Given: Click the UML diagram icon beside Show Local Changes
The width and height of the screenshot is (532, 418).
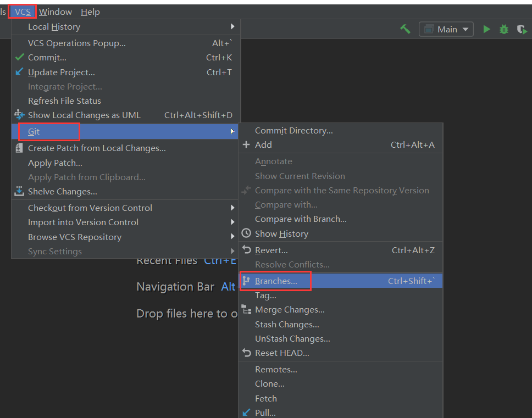Looking at the screenshot, I should [19, 115].
